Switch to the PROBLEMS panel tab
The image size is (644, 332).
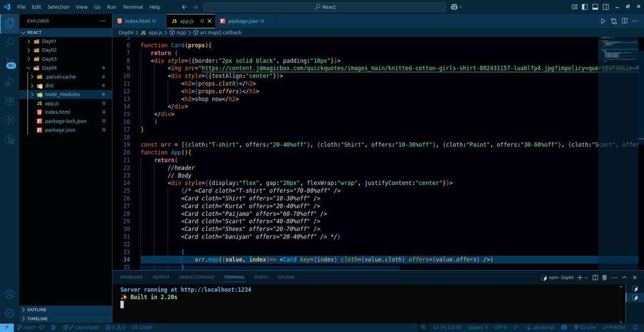131,277
